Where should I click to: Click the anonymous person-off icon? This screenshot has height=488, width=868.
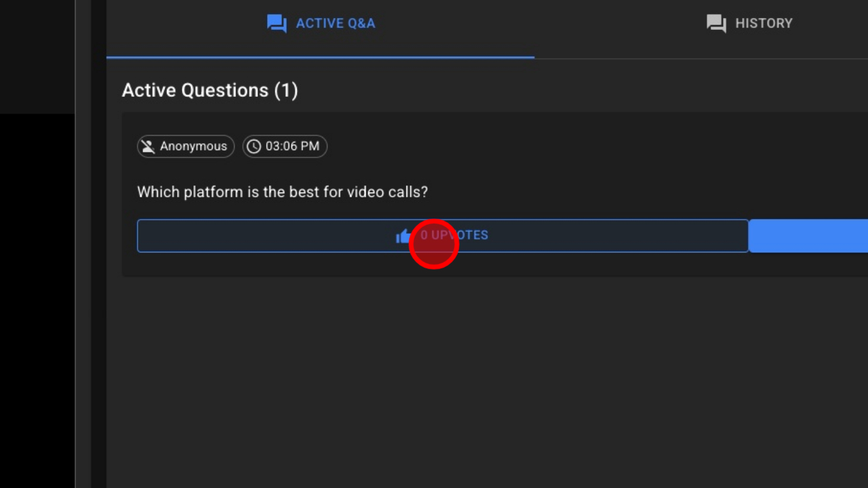click(x=148, y=147)
